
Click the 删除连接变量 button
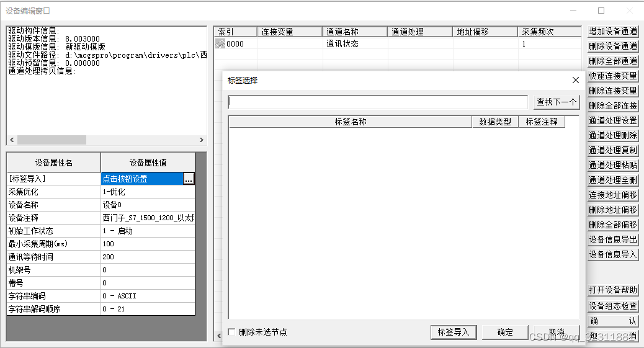(613, 91)
